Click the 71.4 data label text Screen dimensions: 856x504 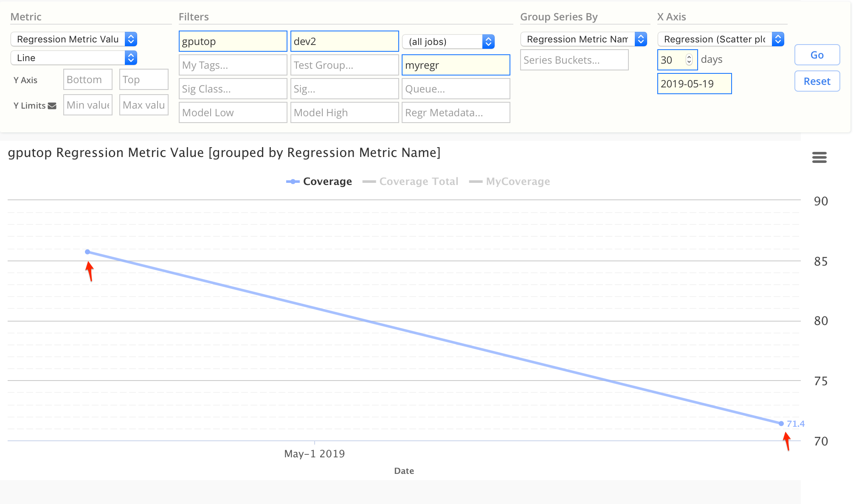point(796,424)
